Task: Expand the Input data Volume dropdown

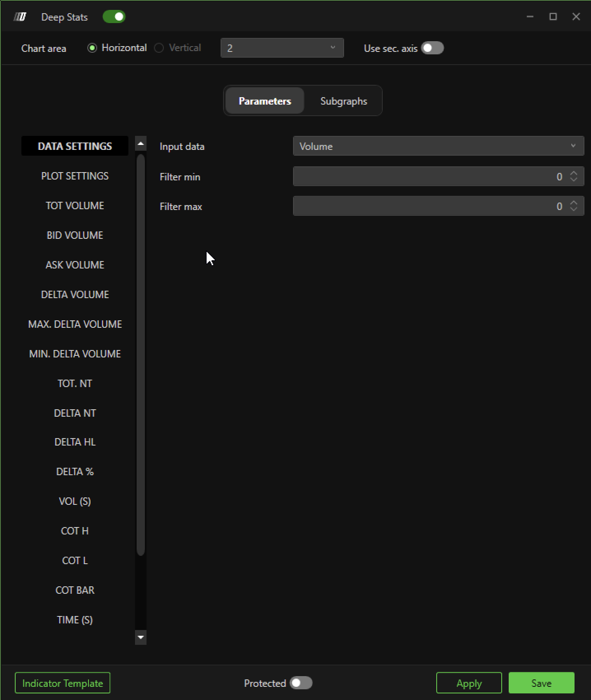Action: coord(438,146)
